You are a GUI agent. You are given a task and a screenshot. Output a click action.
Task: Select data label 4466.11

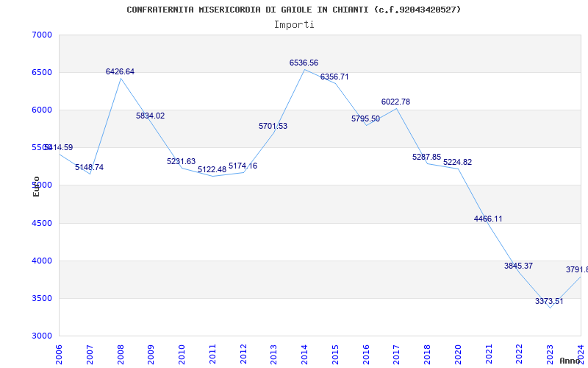pyautogui.click(x=488, y=219)
